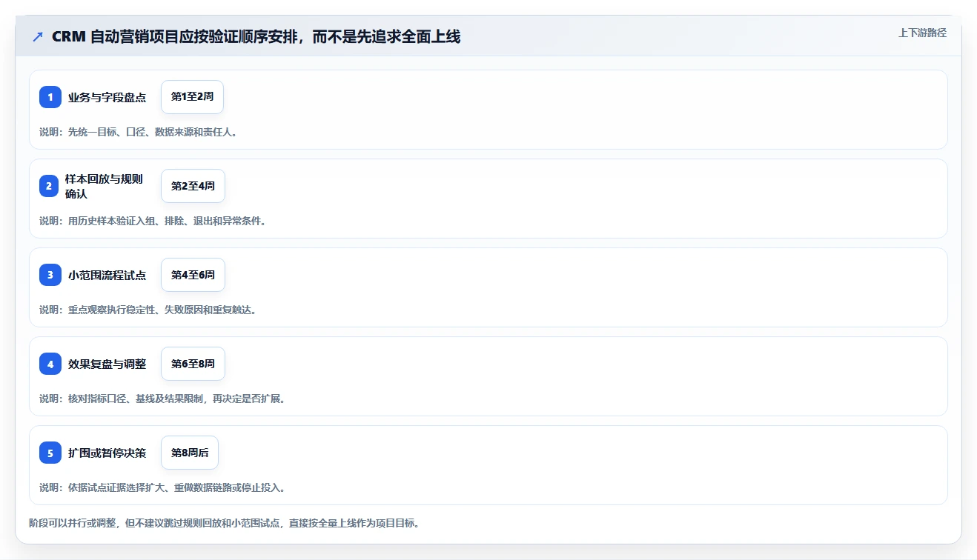Click the step 4 number badge
The width and height of the screenshot is (977, 560).
click(50, 364)
